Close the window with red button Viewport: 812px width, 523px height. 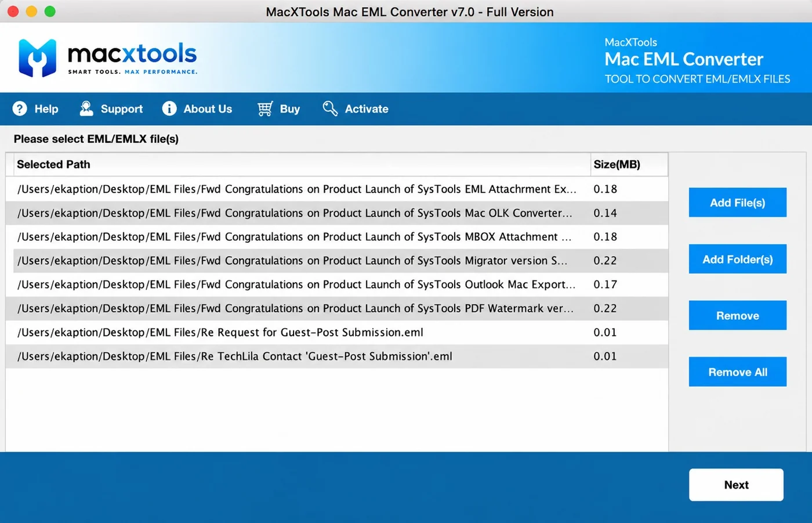click(13, 11)
